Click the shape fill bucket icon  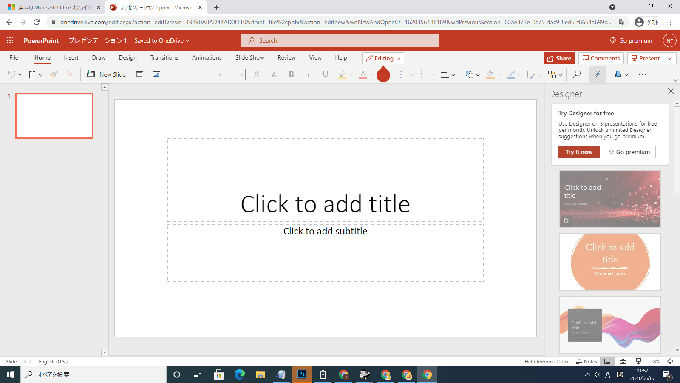point(490,75)
